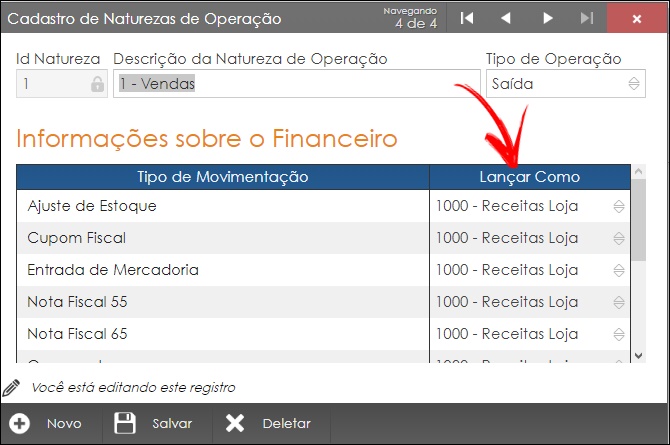
Task: Open the Tipo de Operação dropdown
Action: pyautogui.click(x=566, y=83)
